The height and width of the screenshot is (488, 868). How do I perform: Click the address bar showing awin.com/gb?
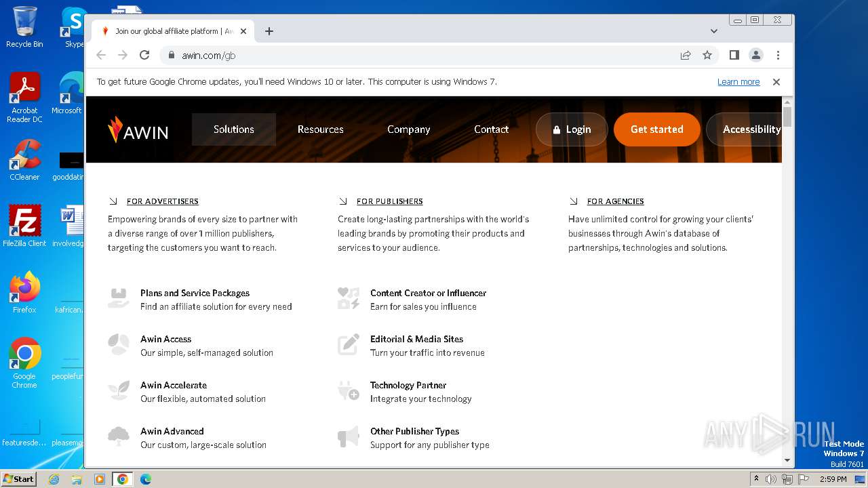click(x=420, y=56)
